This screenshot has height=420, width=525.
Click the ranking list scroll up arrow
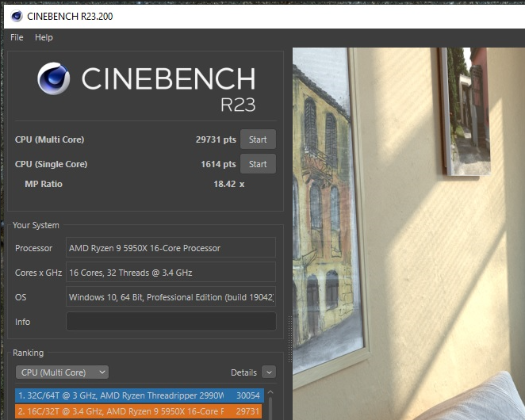coord(270,392)
